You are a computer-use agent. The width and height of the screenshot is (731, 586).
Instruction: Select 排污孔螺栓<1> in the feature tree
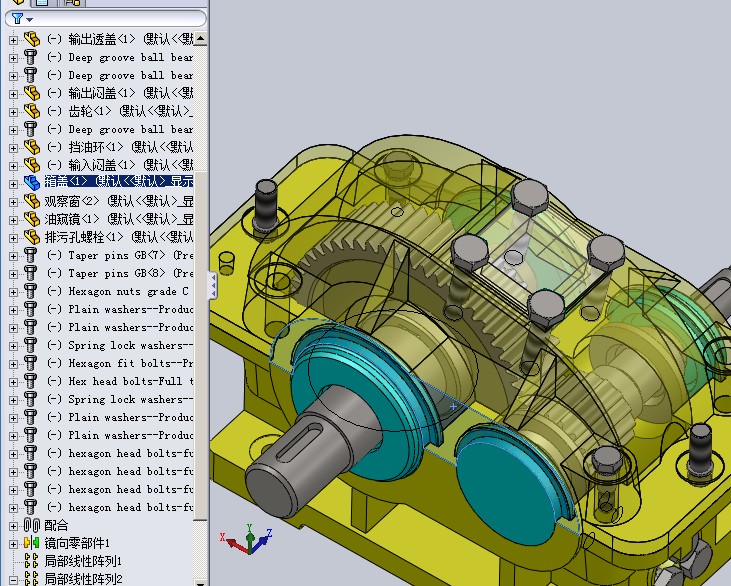pos(119,237)
